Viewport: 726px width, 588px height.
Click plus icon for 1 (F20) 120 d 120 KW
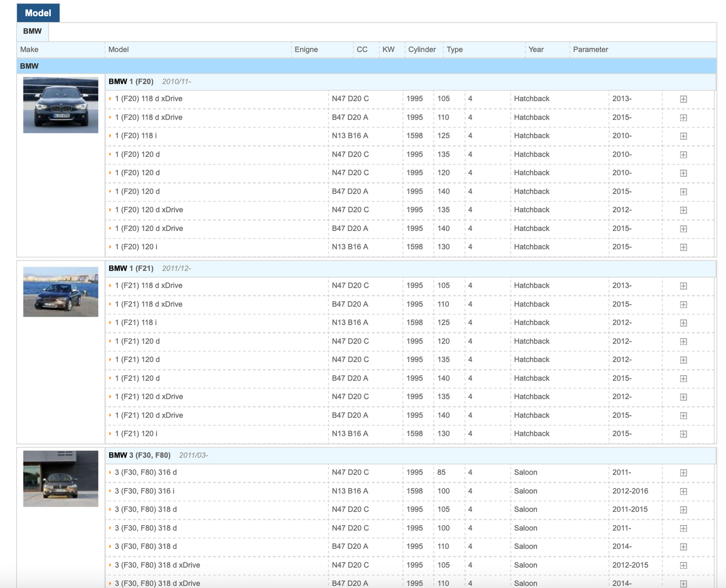point(683,173)
